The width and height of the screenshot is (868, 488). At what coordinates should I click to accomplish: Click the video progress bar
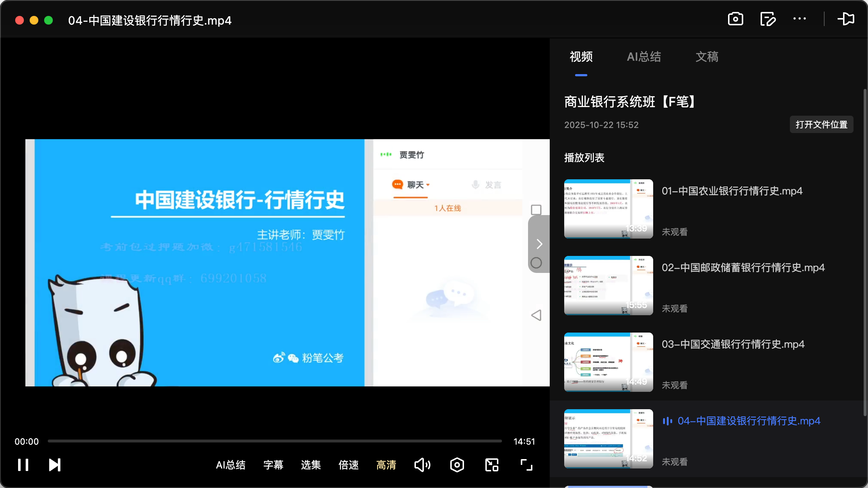point(275,441)
